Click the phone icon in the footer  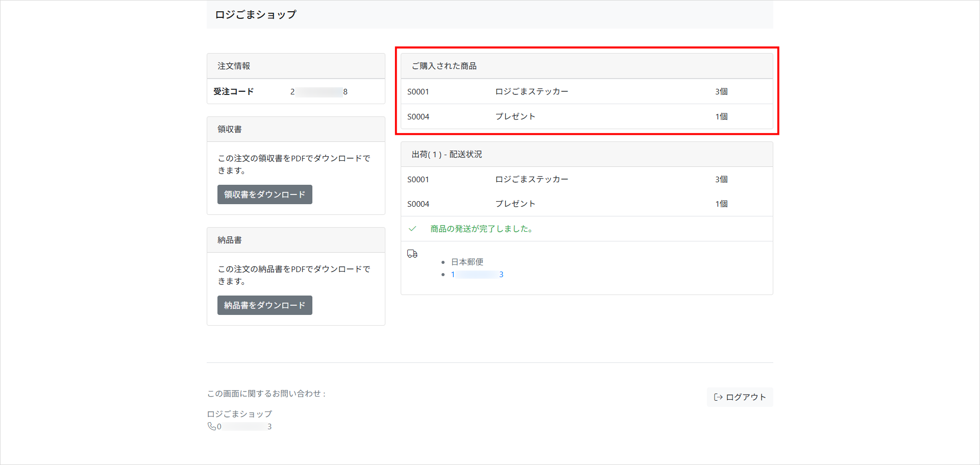pos(211,426)
